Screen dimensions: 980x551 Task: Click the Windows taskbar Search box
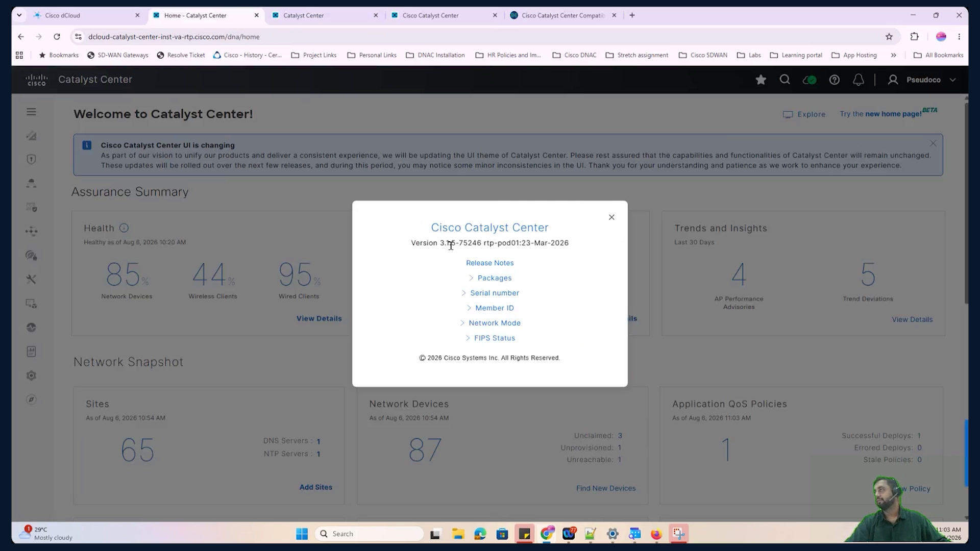click(x=369, y=534)
